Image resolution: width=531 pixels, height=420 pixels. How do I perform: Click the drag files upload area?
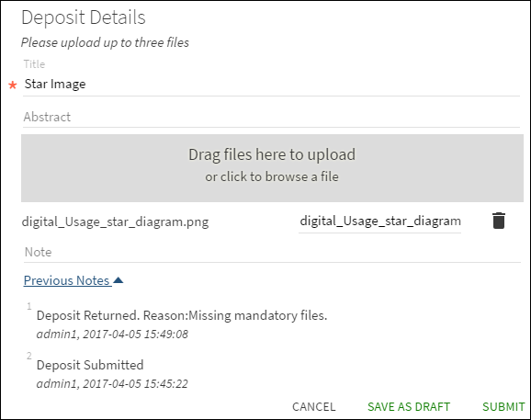272,168
